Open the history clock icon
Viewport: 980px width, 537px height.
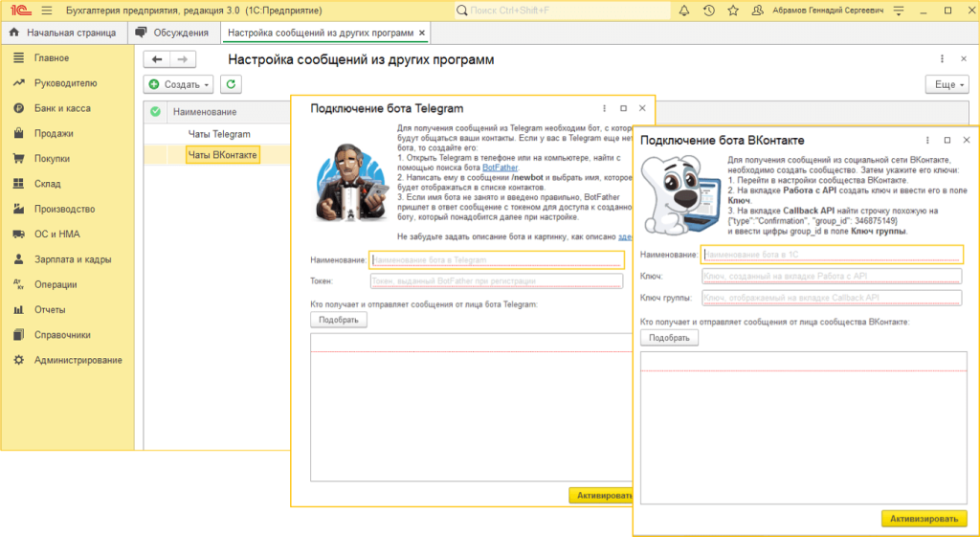point(709,11)
